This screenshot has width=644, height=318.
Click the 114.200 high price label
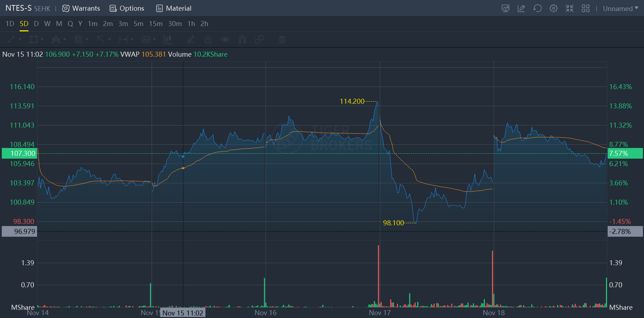pos(352,101)
